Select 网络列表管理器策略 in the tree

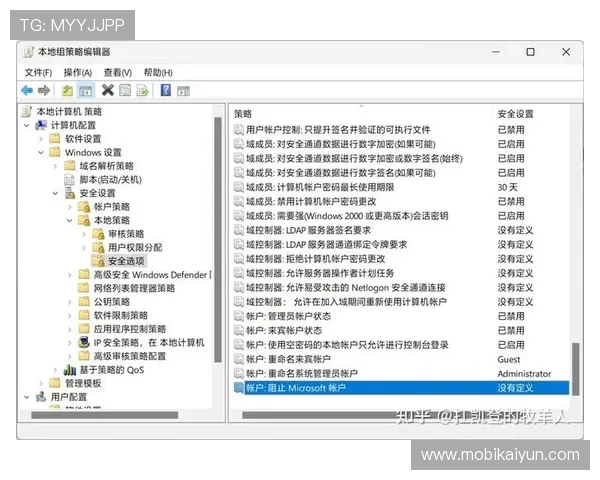click(x=134, y=288)
